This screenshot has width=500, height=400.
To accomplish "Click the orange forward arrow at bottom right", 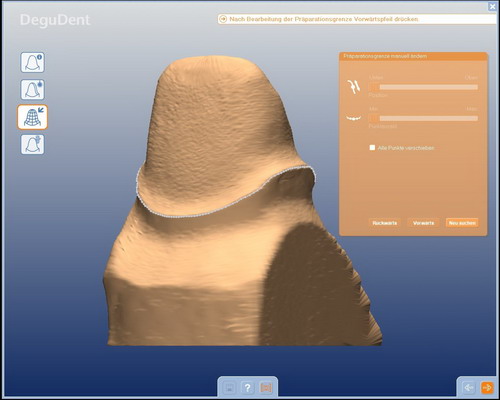I will (x=487, y=388).
